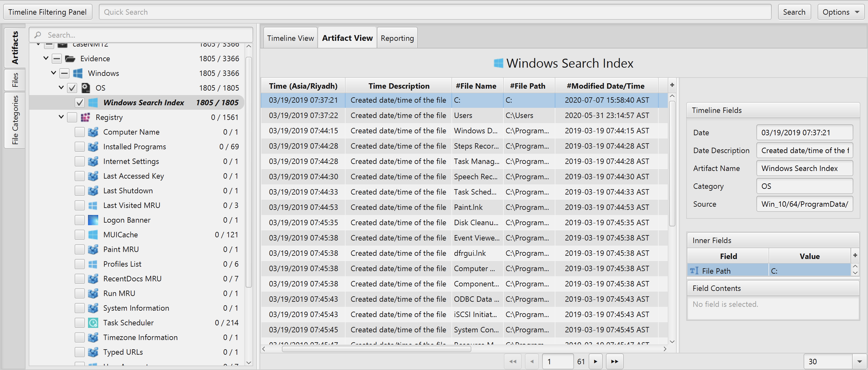
Task: Enable the MUICache checkbox
Action: click(79, 234)
